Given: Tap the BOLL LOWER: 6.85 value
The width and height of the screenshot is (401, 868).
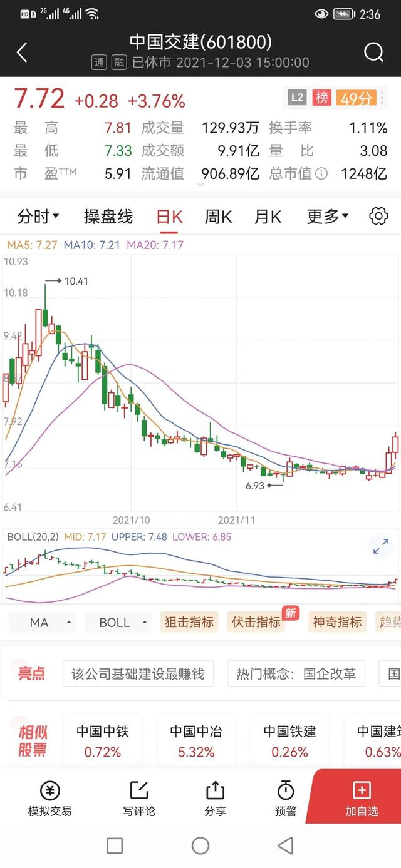Looking at the screenshot, I should (x=202, y=537).
